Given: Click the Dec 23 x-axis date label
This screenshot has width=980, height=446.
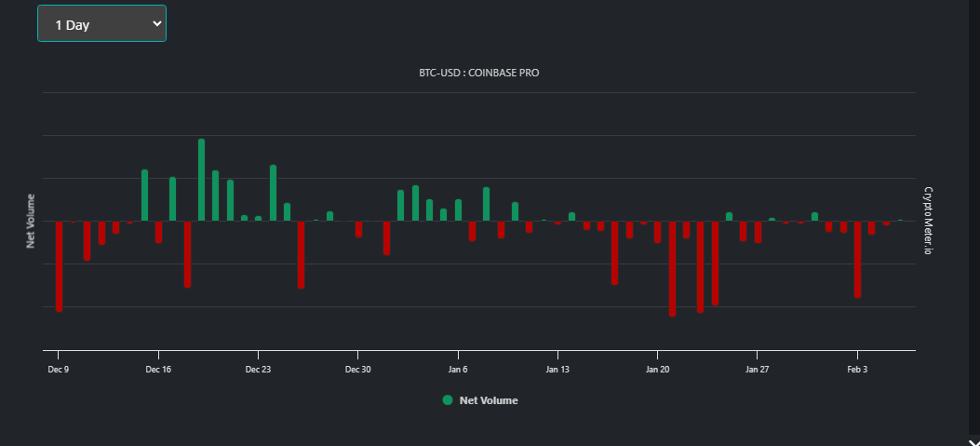Looking at the screenshot, I should click(x=258, y=370).
